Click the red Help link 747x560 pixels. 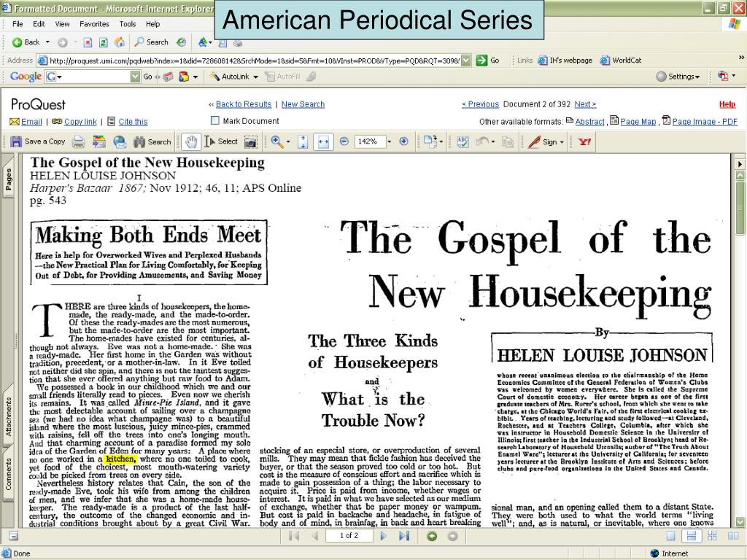pos(727,104)
